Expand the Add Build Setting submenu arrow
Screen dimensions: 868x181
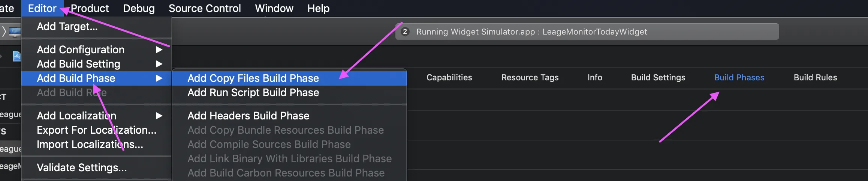[x=159, y=64]
